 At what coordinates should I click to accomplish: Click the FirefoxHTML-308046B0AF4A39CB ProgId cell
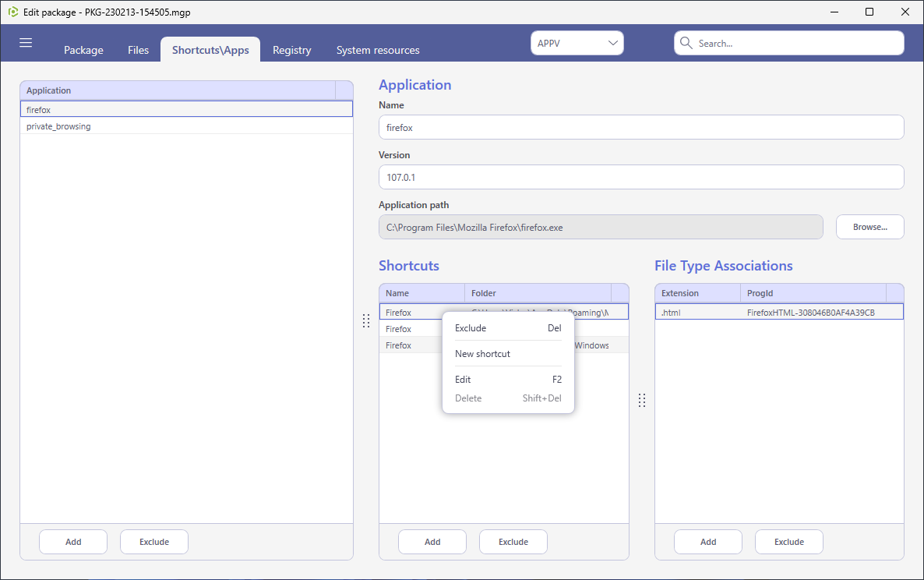[811, 313]
